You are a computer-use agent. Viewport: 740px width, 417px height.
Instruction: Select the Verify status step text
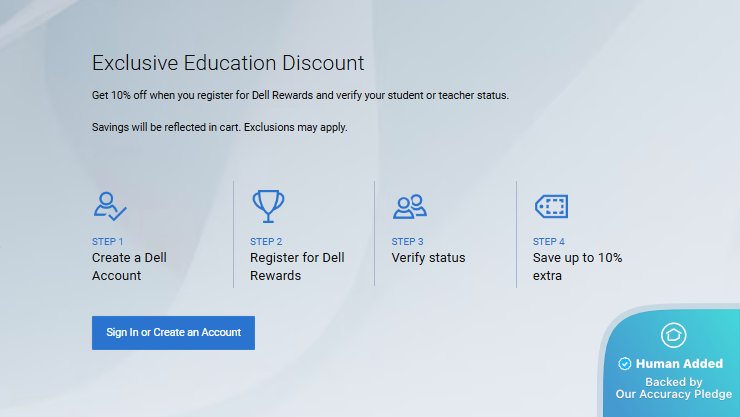428,257
